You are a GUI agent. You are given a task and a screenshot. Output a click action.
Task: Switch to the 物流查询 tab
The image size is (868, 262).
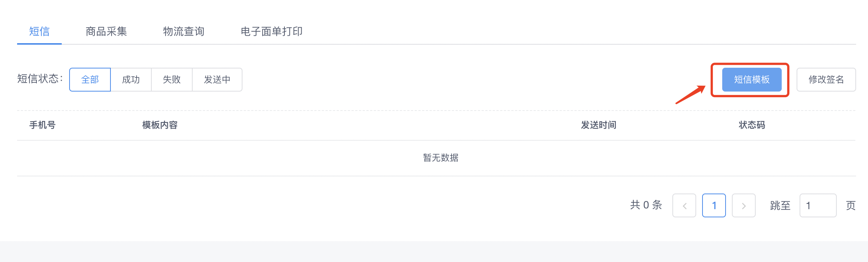(x=184, y=31)
